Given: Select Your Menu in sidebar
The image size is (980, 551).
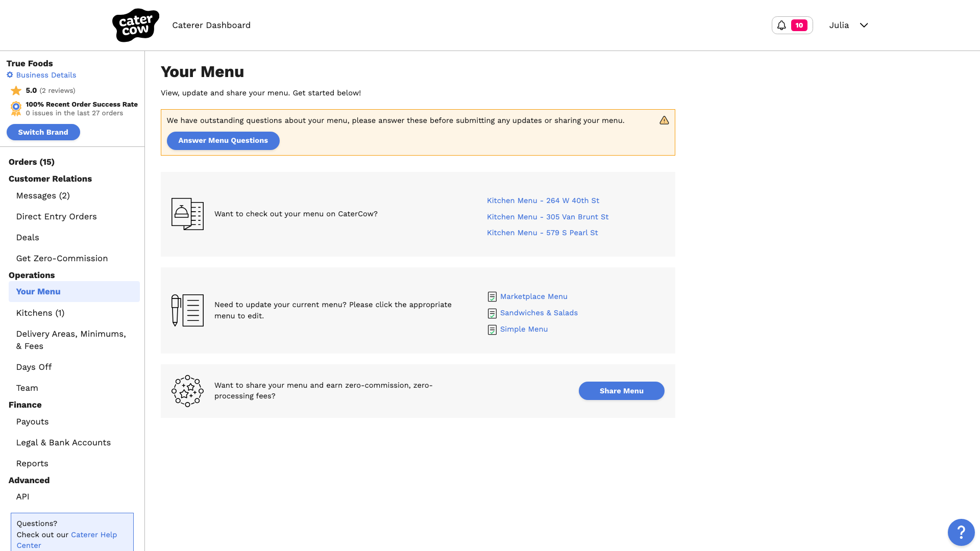Looking at the screenshot, I should point(74,291).
